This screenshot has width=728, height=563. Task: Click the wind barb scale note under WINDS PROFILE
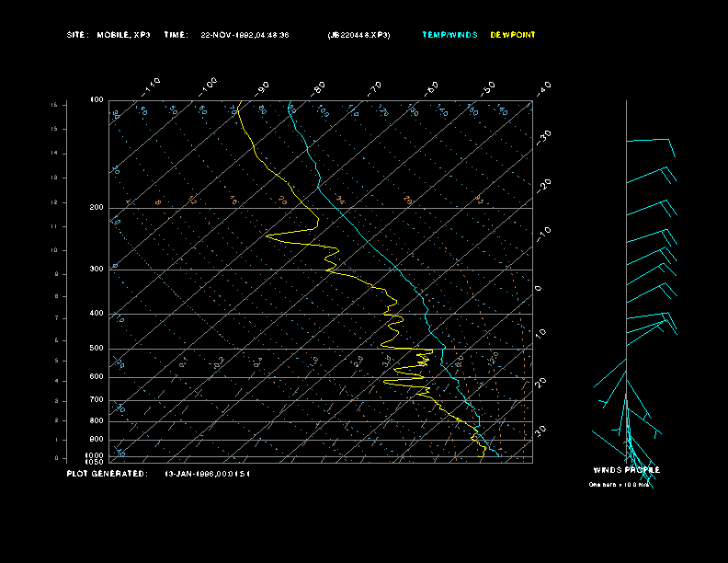[x=620, y=484]
